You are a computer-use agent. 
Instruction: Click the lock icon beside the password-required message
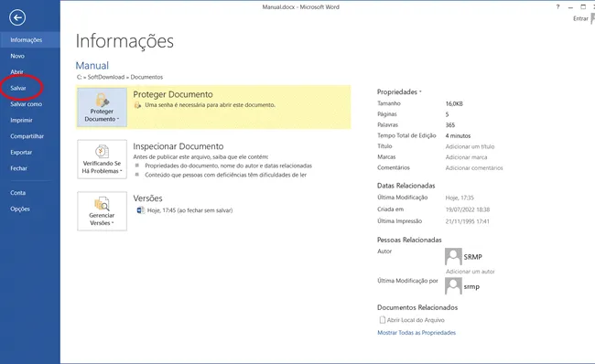pos(137,105)
